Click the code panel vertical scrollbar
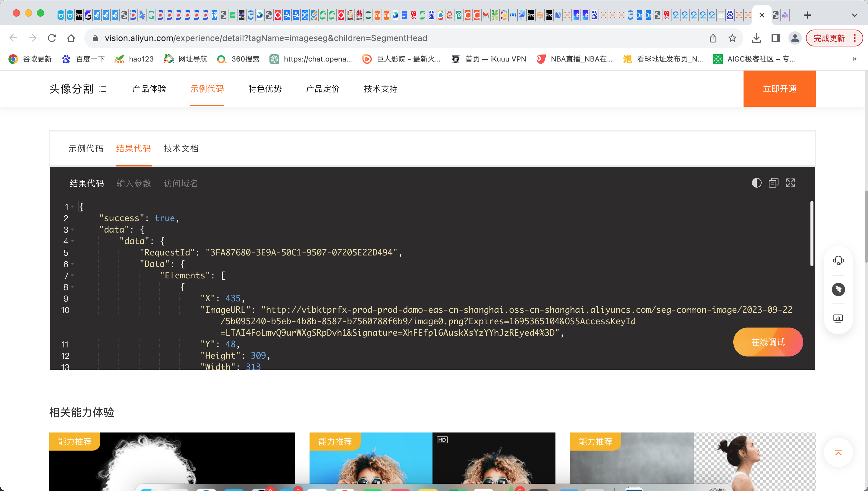Image resolution: width=868 pixels, height=491 pixels. (x=812, y=233)
